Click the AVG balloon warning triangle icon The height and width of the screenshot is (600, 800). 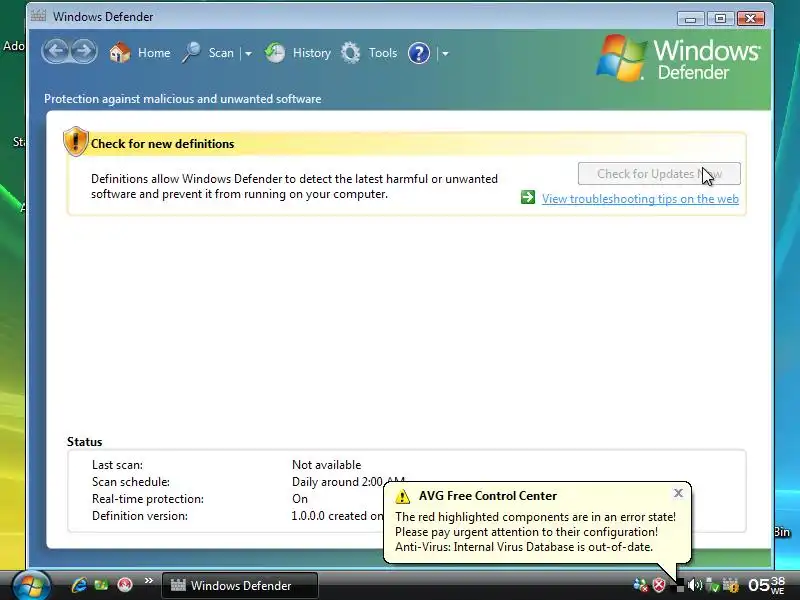point(402,496)
